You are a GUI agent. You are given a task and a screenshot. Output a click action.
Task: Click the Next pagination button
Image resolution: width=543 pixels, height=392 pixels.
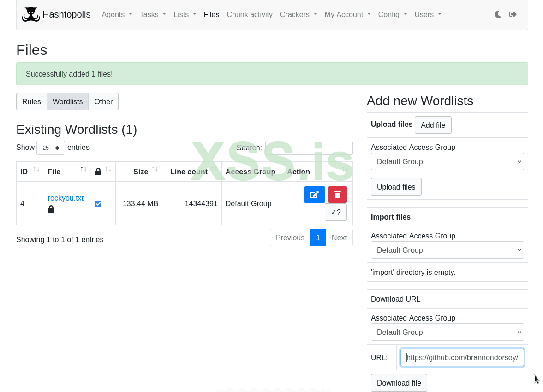(340, 238)
